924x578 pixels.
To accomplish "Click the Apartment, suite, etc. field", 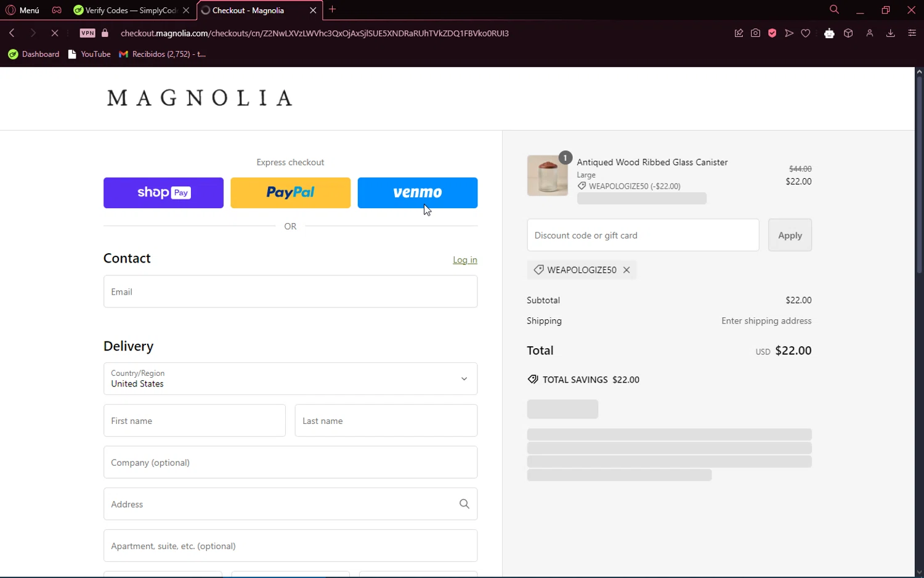I will [290, 546].
